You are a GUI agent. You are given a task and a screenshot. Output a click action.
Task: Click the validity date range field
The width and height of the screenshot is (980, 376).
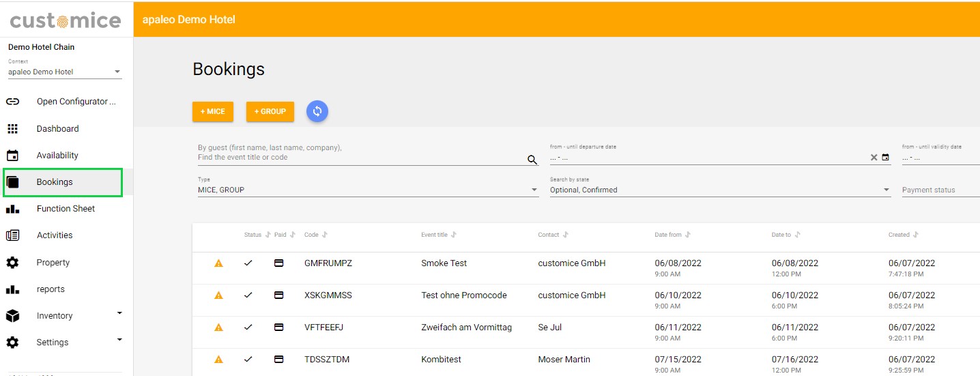tap(940, 158)
